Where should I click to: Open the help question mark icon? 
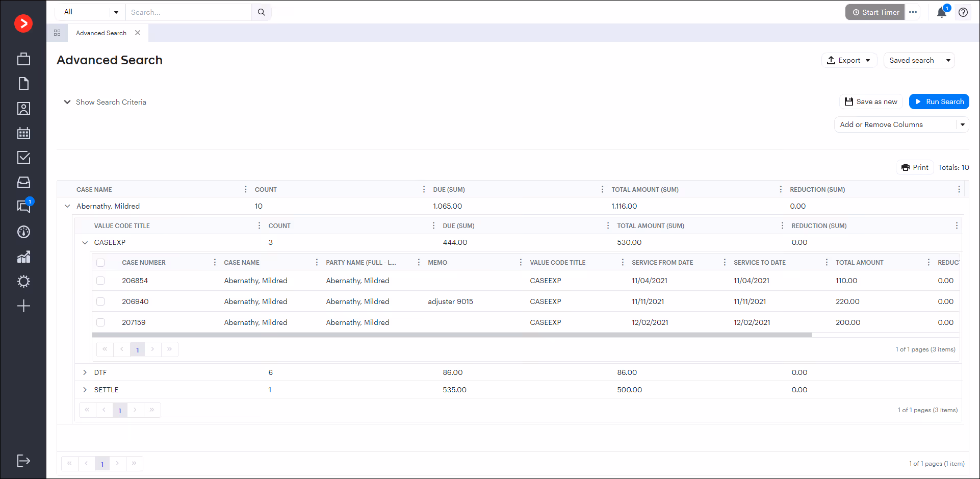tap(963, 12)
